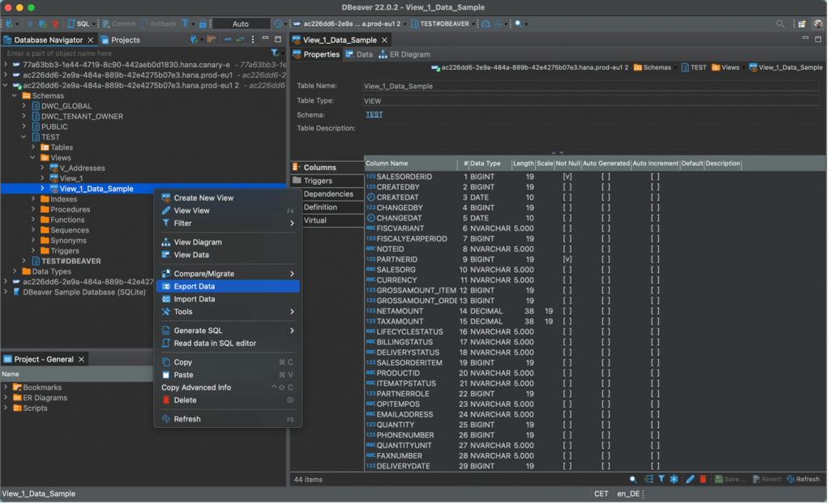This screenshot has width=830, height=504.
Task: Expand the Tables folder under TEST
Action: click(x=32, y=147)
